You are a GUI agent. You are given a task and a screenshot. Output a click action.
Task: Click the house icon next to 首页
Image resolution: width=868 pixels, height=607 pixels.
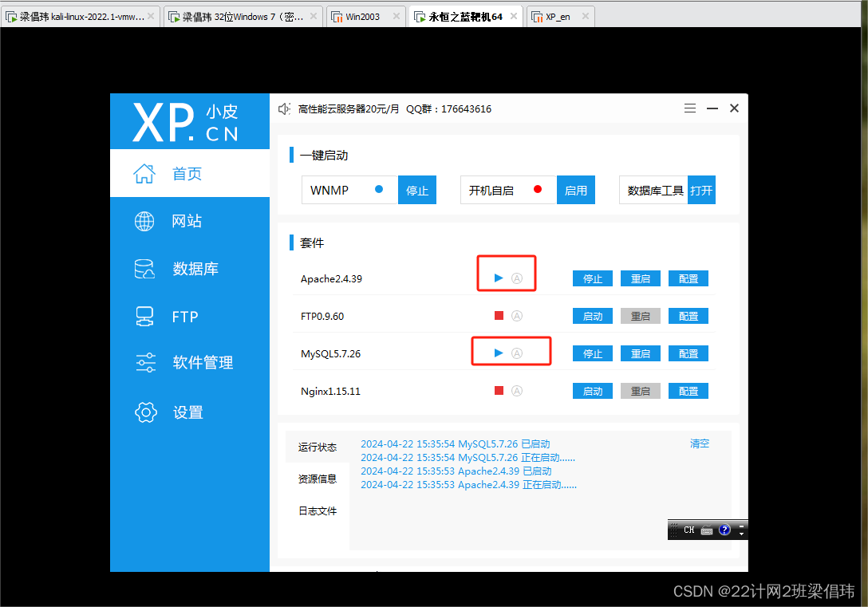(144, 173)
